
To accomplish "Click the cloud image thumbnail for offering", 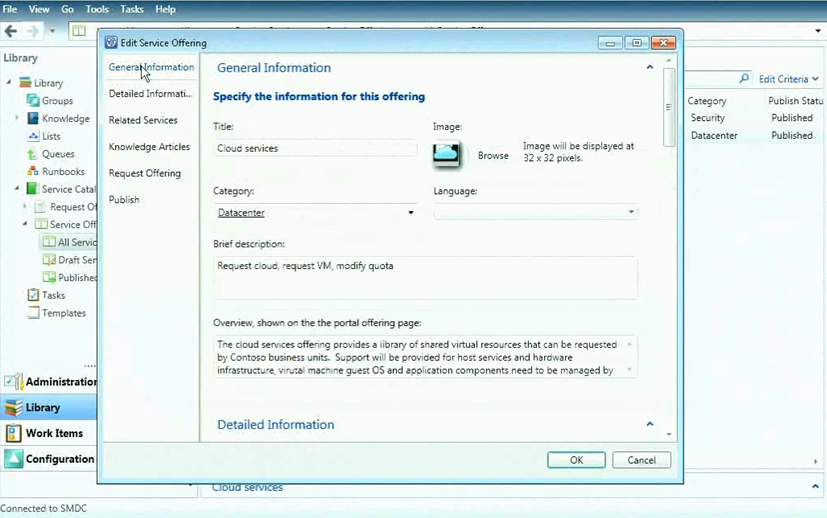I will [x=446, y=155].
